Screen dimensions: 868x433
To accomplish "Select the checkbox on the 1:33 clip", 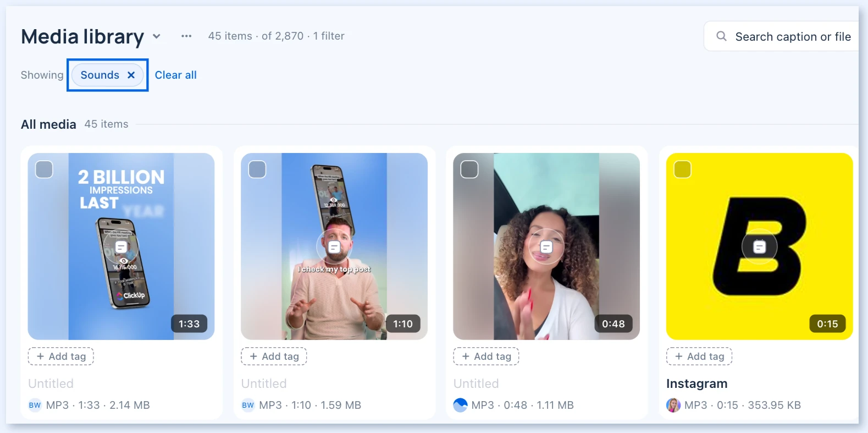I will pyautogui.click(x=44, y=169).
